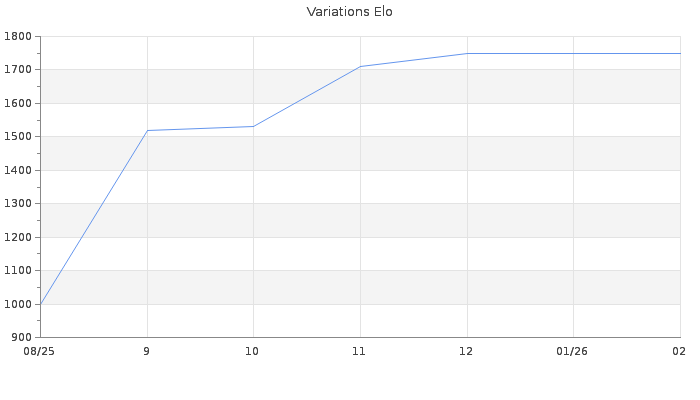The image size is (700, 400).
Task: Click the month 11 x-axis label
Action: (x=360, y=351)
